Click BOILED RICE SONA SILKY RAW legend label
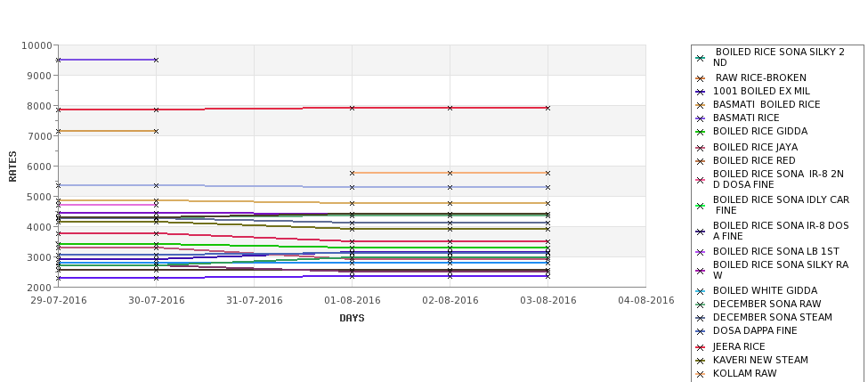Screen dimensions: 868x382 pos(781,270)
